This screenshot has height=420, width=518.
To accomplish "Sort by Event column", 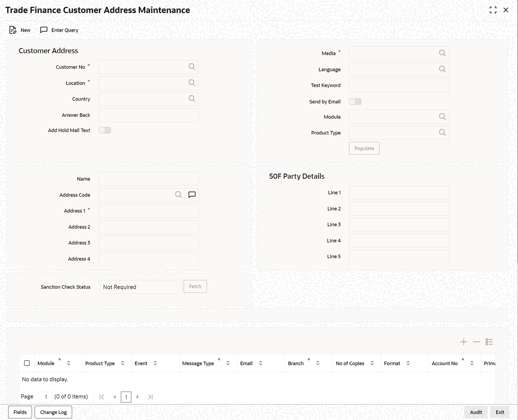I will click(x=155, y=363).
